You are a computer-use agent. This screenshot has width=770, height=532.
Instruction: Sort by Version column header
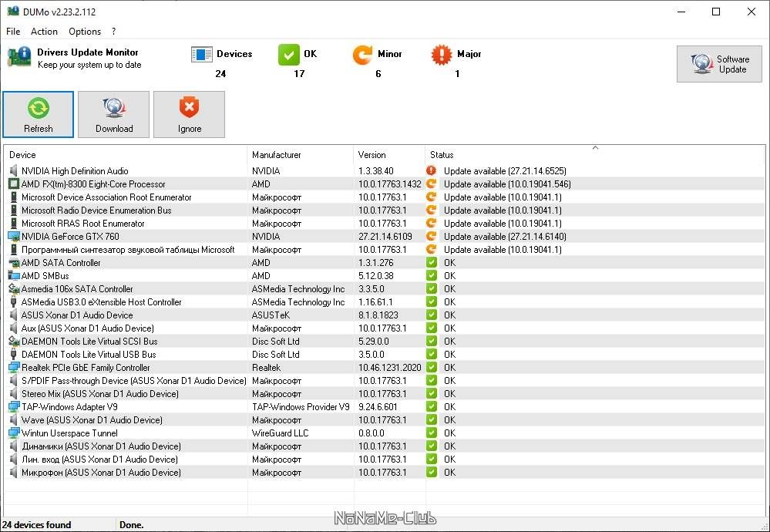(x=389, y=155)
